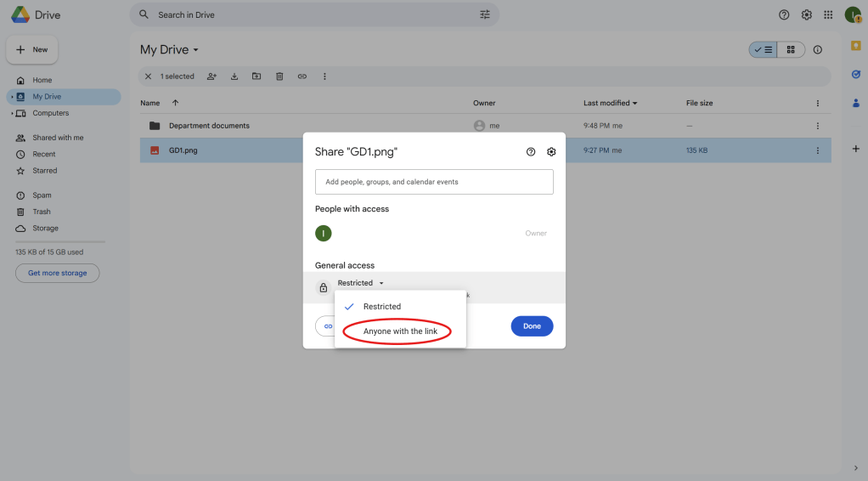Screen dimensions: 868x481
Task: Click the Add people and groups field
Action: [x=434, y=182]
